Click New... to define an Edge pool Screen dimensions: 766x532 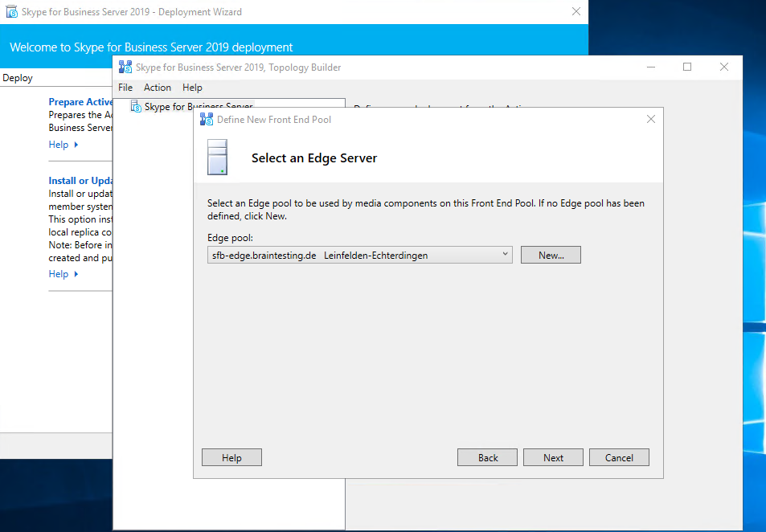coord(551,255)
